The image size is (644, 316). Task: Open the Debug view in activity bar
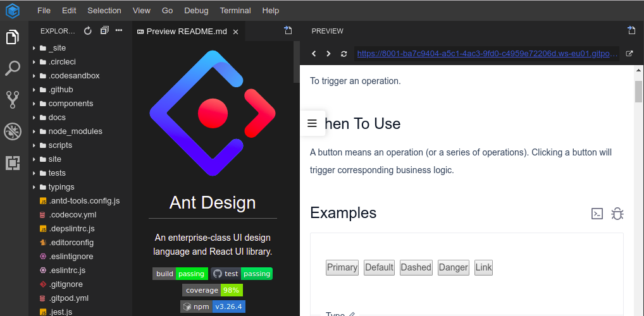pos(12,131)
